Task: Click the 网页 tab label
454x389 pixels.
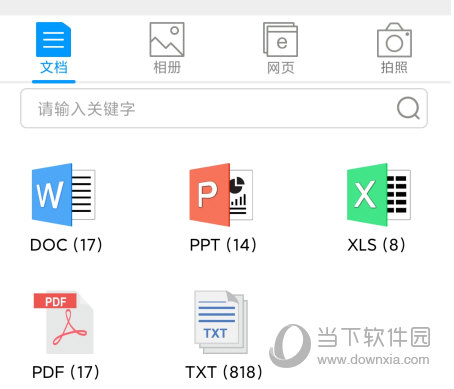Action: point(281,68)
